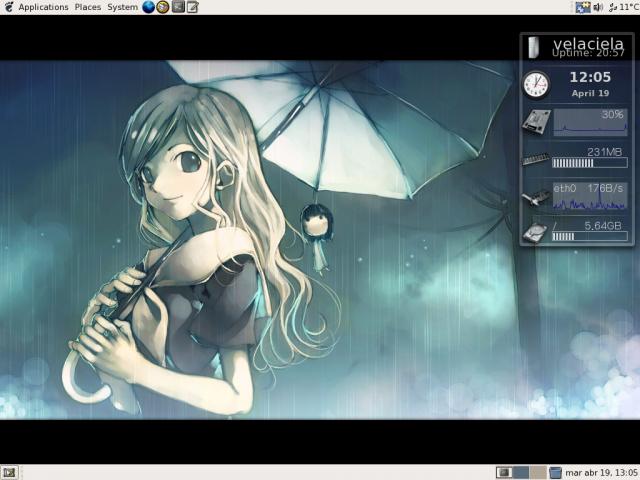Switch to the third beige workspace

point(538,473)
